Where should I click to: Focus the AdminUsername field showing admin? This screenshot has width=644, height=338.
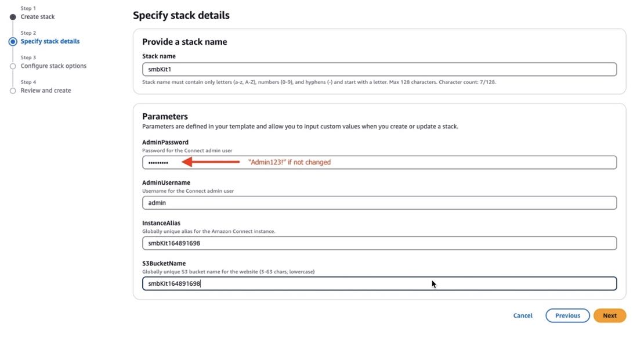[379, 203]
